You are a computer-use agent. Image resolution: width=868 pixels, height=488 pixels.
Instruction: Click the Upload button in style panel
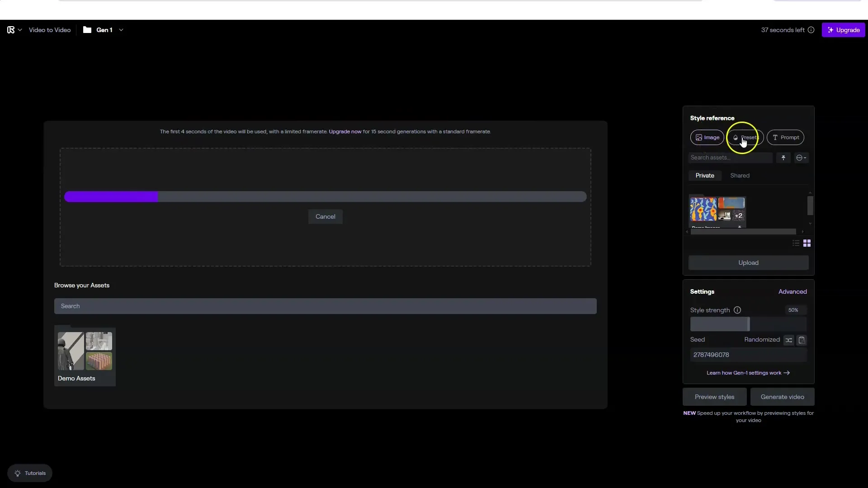click(x=748, y=262)
